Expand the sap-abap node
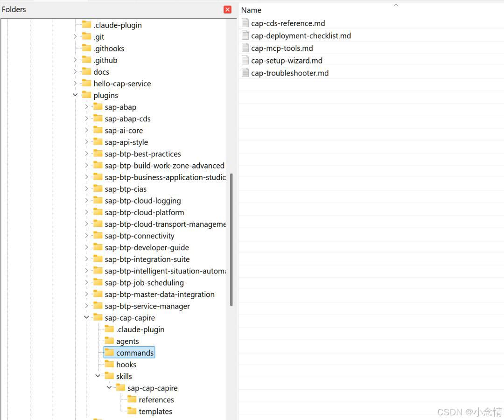 (86, 107)
